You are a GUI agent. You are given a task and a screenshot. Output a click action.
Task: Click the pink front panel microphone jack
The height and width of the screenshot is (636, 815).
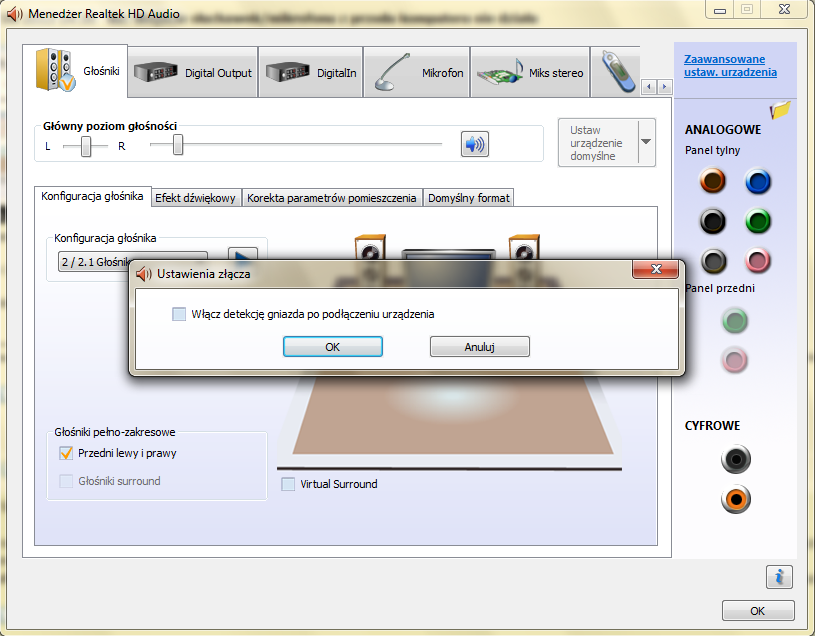[x=735, y=360]
